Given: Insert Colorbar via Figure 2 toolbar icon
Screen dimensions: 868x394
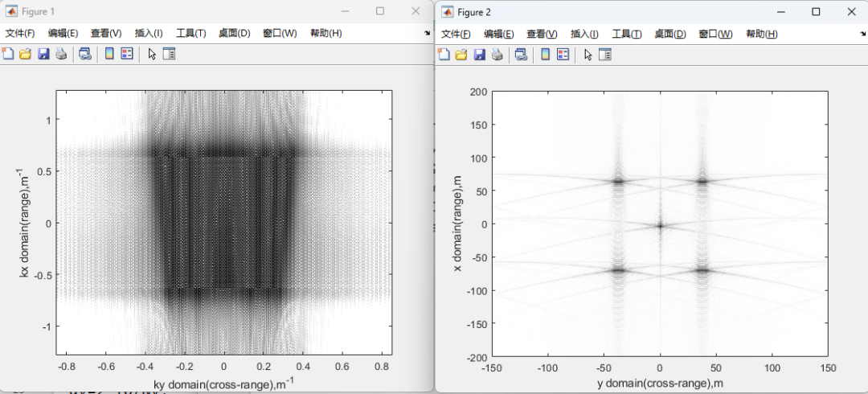Looking at the screenshot, I should point(545,54).
